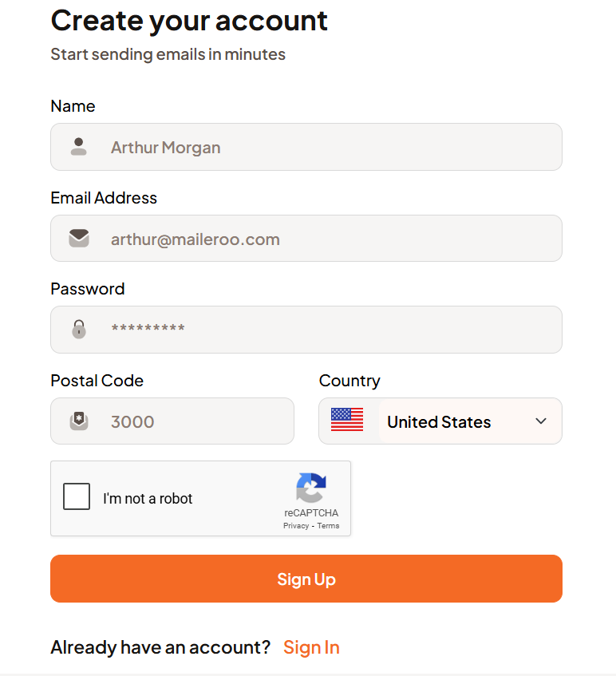Click the shield icon in the Postal Code field
This screenshot has width=616, height=676.
(x=78, y=421)
